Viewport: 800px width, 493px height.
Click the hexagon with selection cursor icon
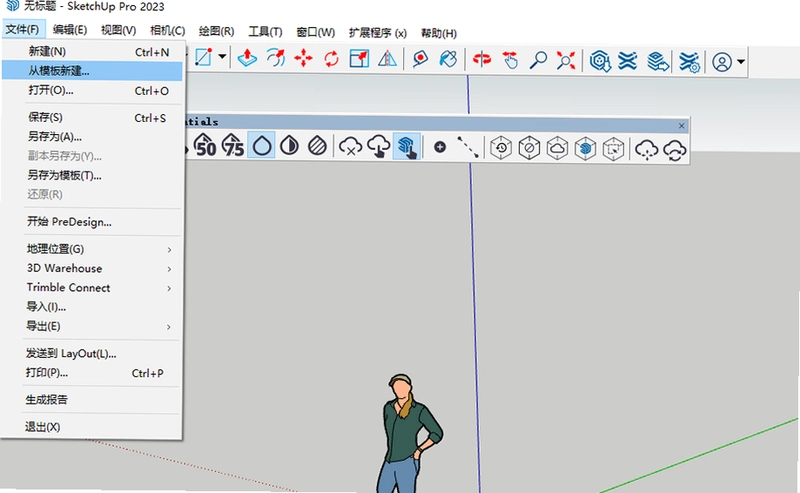[613, 150]
